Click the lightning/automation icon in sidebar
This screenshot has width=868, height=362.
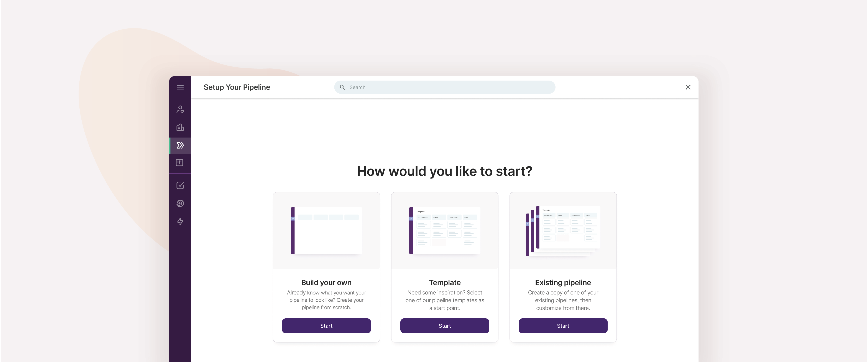(179, 221)
